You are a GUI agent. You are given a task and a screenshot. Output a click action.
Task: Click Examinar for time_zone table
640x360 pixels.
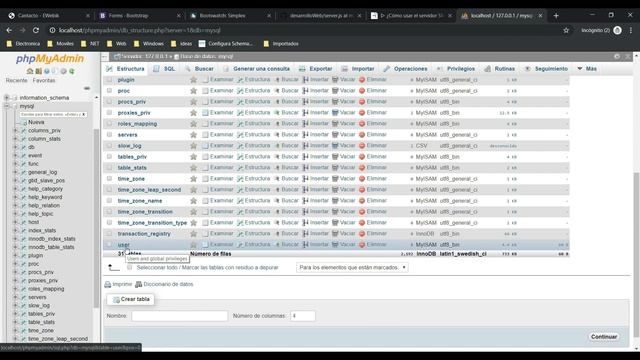click(x=218, y=179)
